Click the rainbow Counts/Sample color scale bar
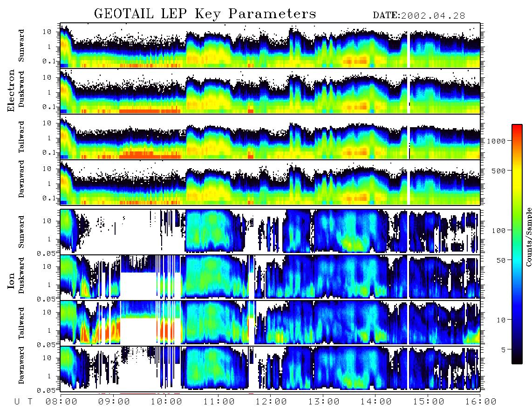 pos(517,244)
